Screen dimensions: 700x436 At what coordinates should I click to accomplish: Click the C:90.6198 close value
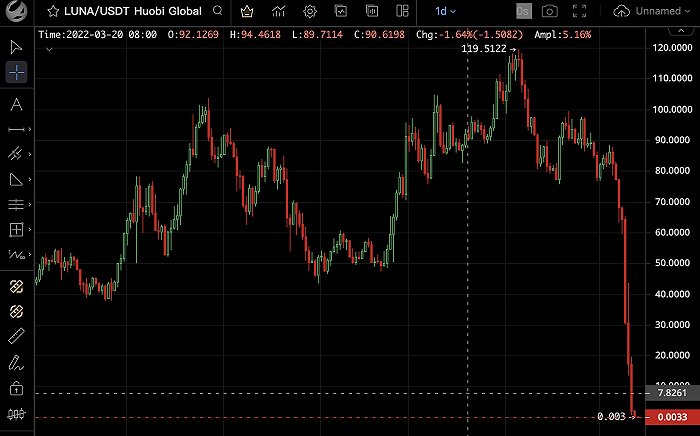pos(379,35)
